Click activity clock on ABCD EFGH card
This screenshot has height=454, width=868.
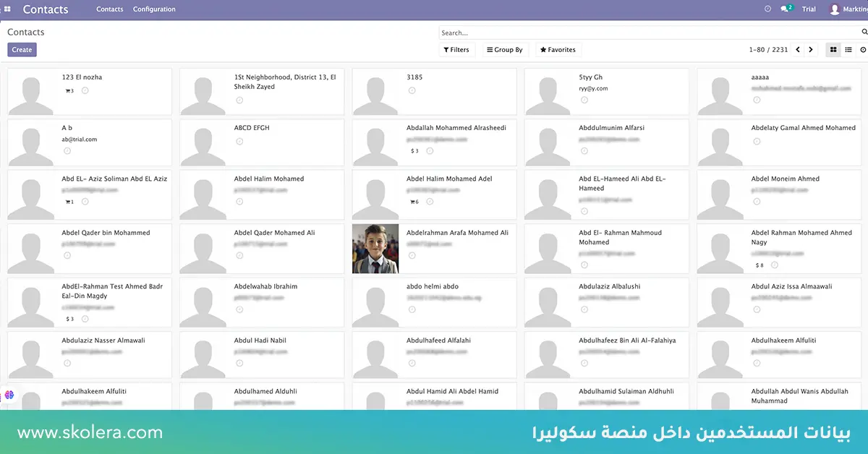239,141
